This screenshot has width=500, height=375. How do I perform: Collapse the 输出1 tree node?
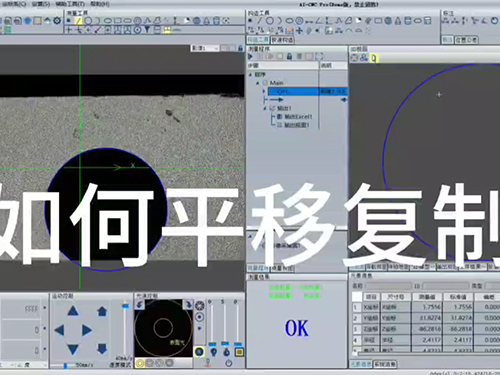click(265, 108)
